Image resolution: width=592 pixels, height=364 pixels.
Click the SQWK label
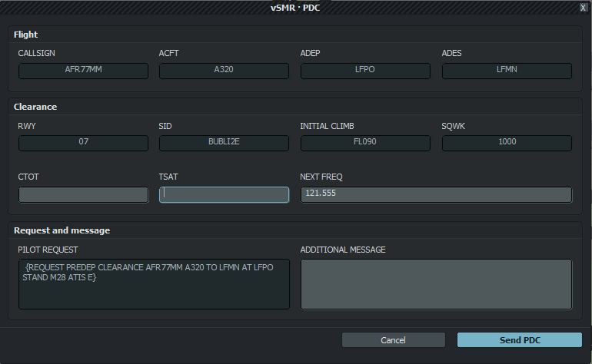pyautogui.click(x=453, y=126)
